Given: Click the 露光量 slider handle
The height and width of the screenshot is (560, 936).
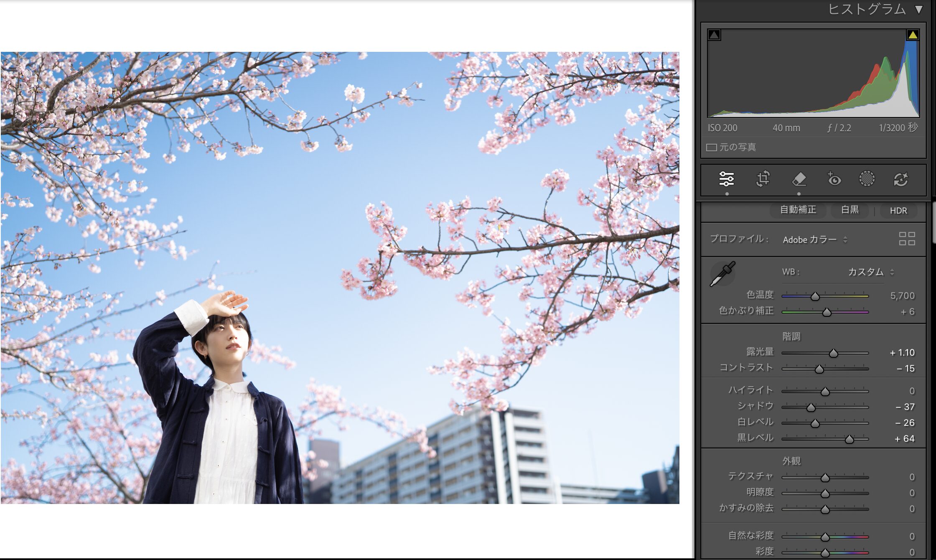Looking at the screenshot, I should (833, 354).
